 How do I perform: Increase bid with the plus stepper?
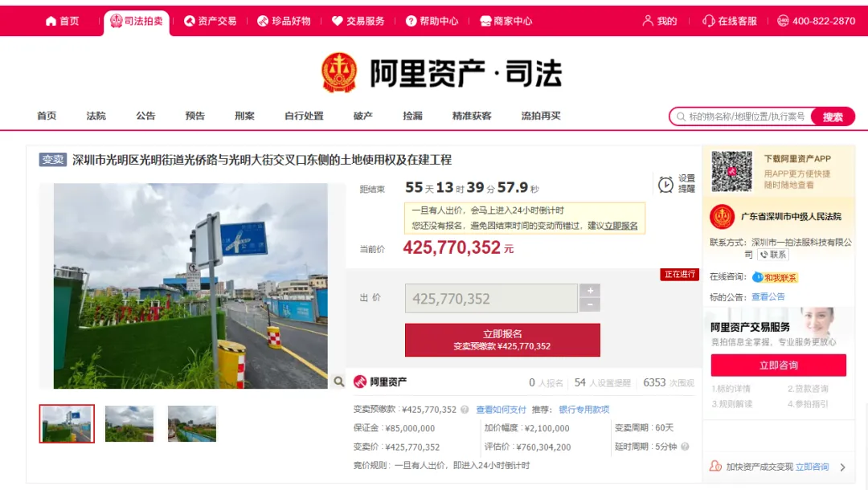click(590, 291)
